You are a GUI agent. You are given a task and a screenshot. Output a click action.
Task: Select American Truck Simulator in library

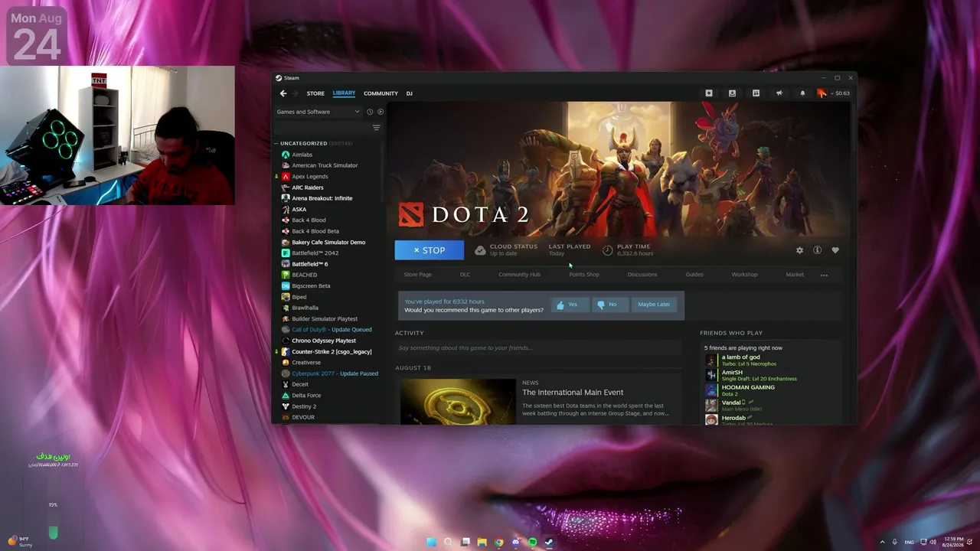[x=325, y=165]
